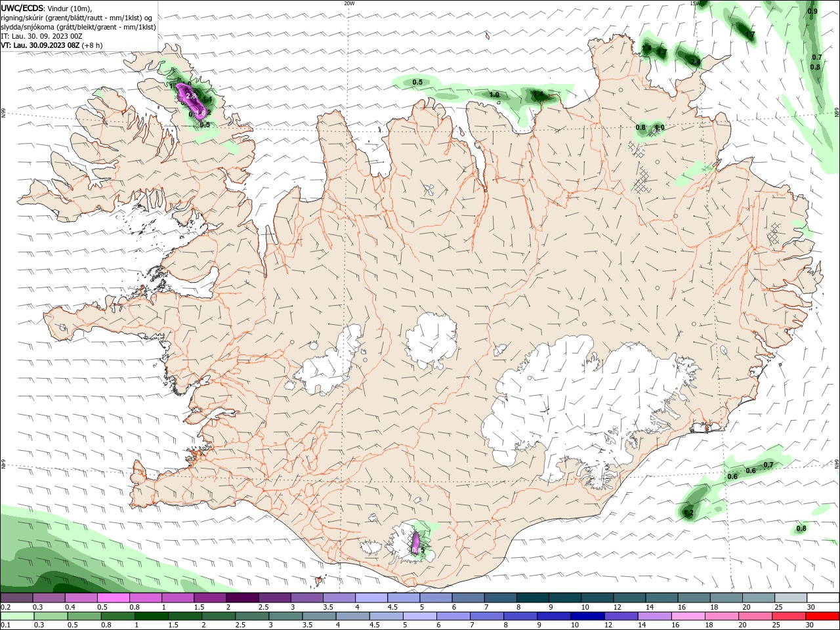The image size is (840, 630).
Task: Click the pure white swatch ending the snow scale
Action: 822,598
